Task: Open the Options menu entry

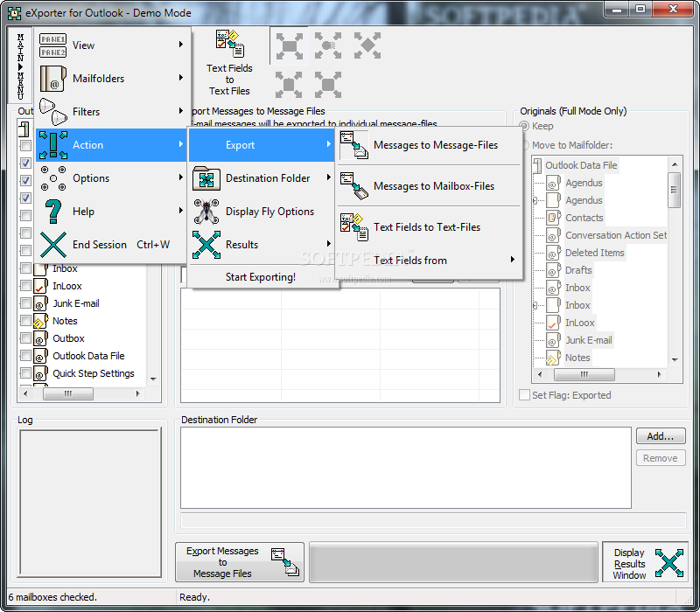Action: tap(112, 178)
